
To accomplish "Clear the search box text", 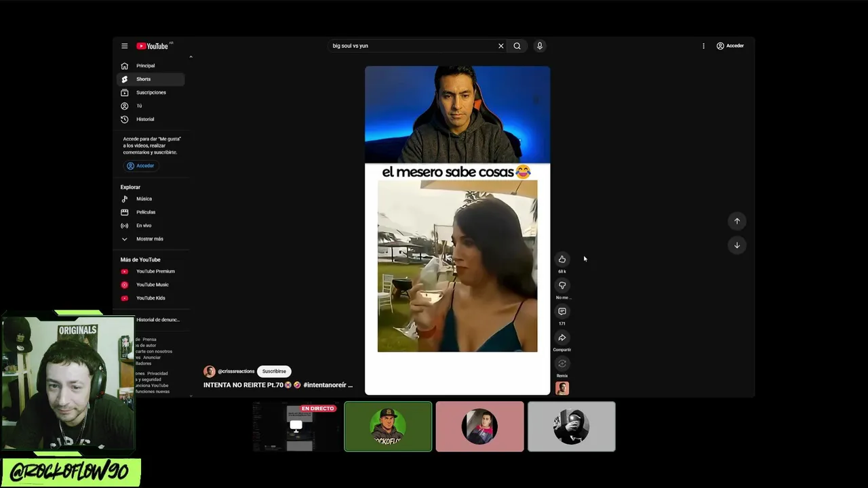I will click(x=501, y=46).
